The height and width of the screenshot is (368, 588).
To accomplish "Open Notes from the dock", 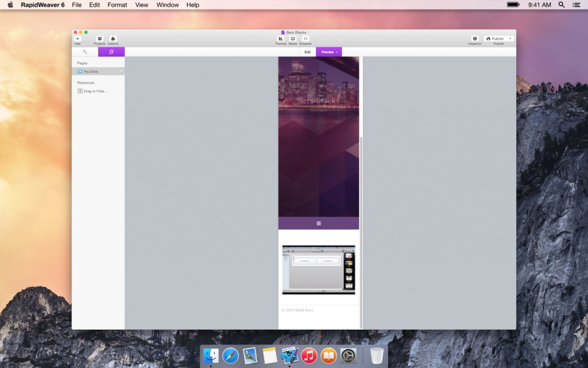I will [269, 355].
